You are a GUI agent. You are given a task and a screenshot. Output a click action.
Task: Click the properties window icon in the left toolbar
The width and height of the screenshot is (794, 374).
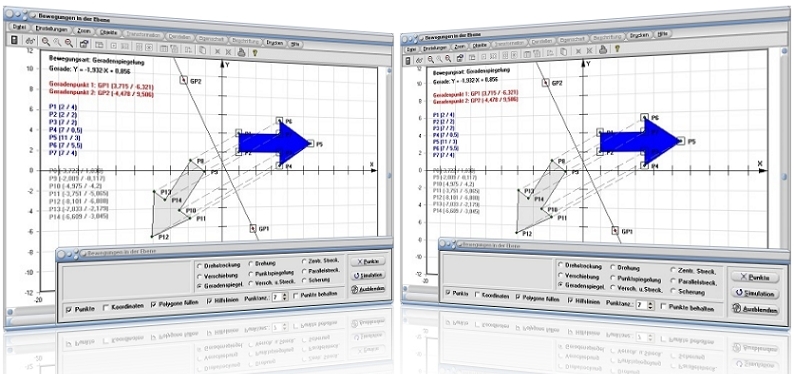point(84,45)
